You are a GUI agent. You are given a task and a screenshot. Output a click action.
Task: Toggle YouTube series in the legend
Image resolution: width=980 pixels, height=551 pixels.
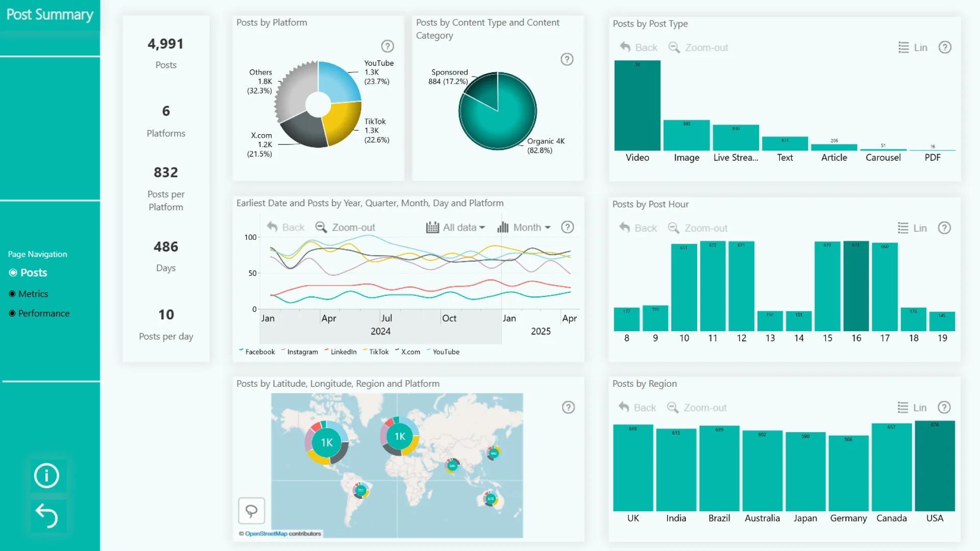click(443, 352)
